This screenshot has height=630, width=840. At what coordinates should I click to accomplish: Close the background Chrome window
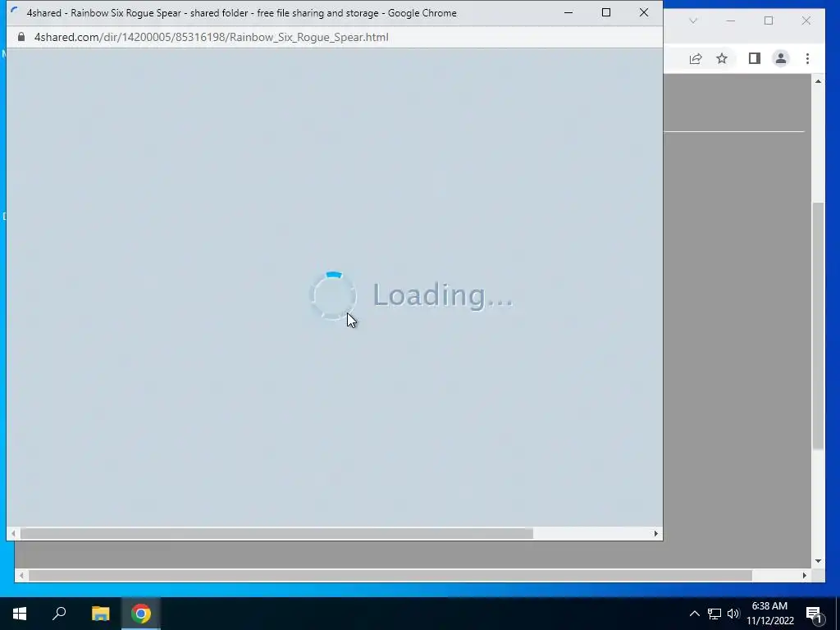pos(806,21)
